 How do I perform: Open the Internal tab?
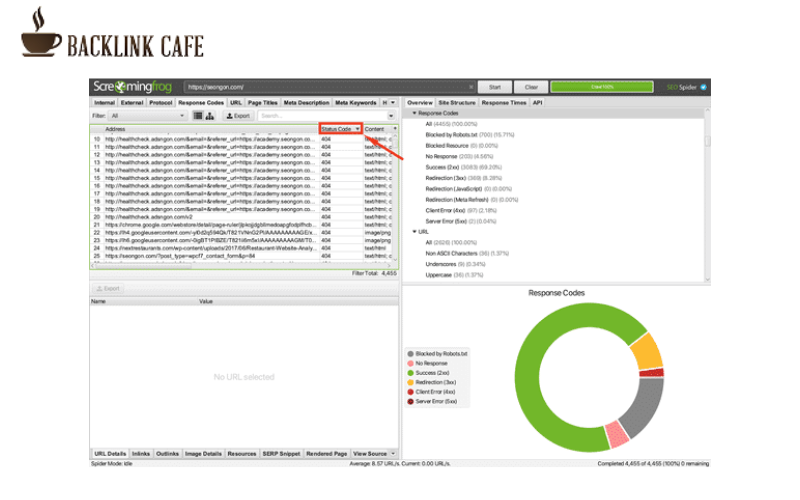click(105, 103)
